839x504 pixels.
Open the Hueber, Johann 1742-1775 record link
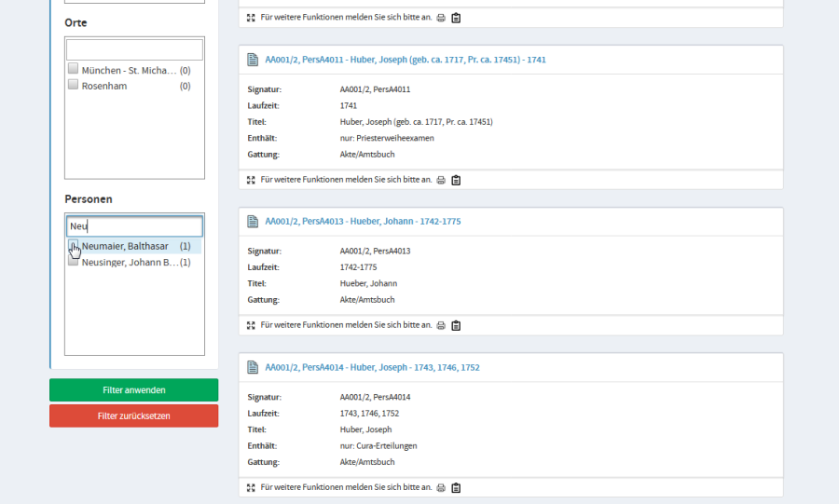click(363, 222)
